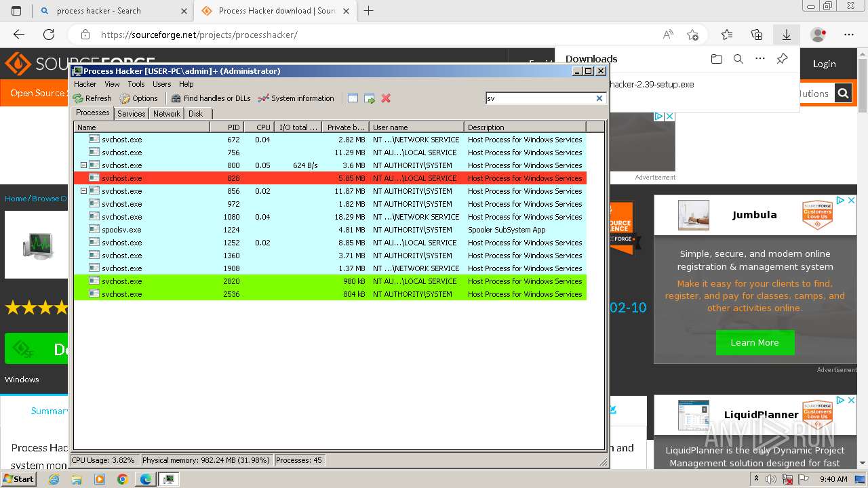Image resolution: width=868 pixels, height=488 pixels.
Task: Pin the Downloads panel
Action: 782,59
